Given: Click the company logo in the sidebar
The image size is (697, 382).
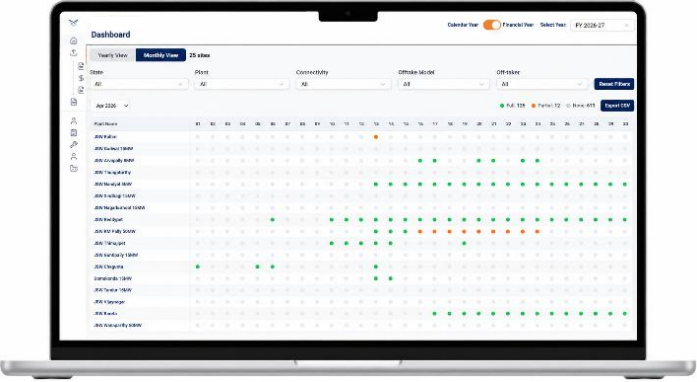Looking at the screenshot, I should pyautogui.click(x=74, y=23).
